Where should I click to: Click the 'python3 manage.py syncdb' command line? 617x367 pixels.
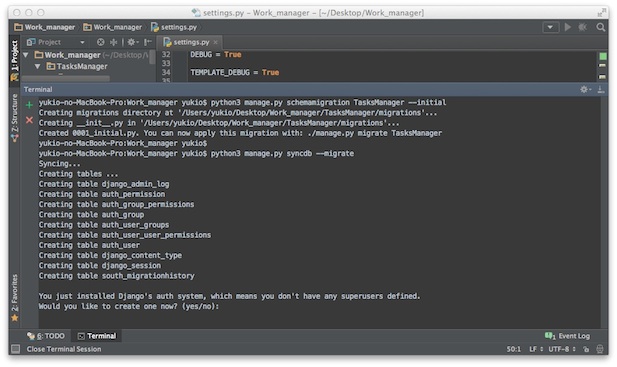point(282,153)
